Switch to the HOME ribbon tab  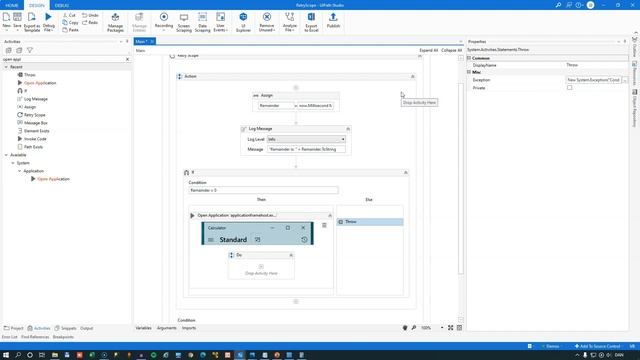click(x=11, y=5)
